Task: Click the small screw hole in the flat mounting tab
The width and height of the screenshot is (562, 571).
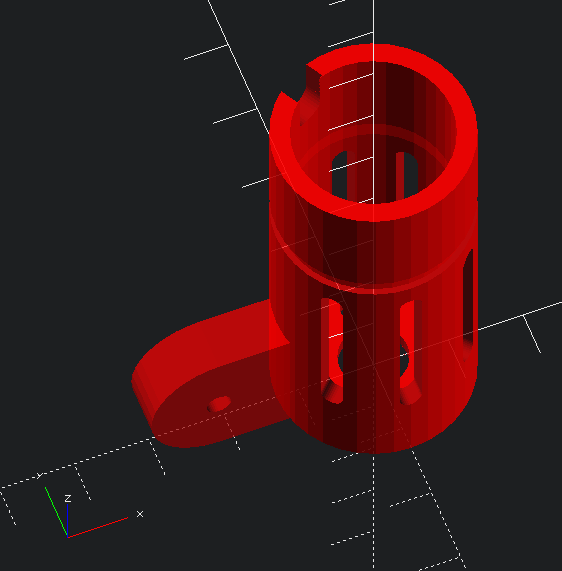Action: (x=219, y=404)
